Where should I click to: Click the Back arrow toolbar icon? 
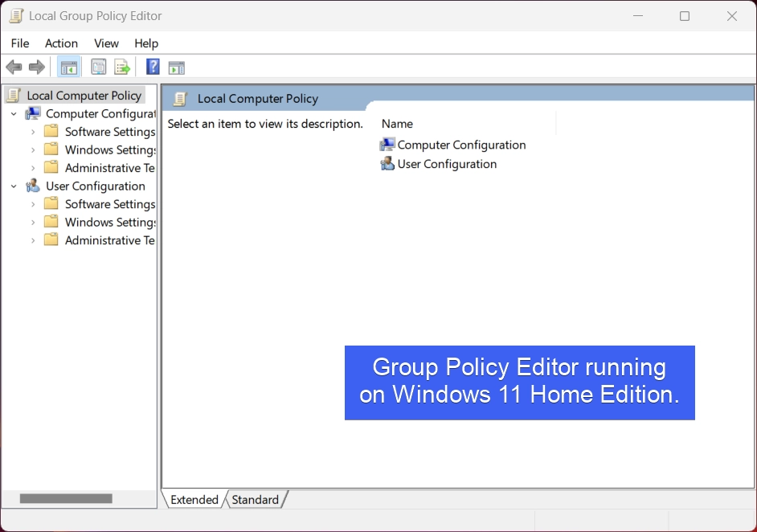tap(14, 68)
